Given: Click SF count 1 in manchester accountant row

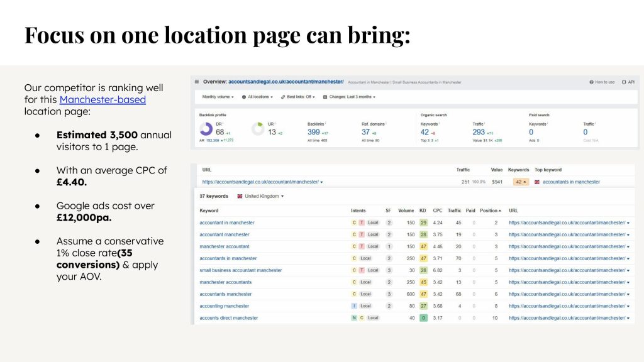Looking at the screenshot, I should pyautogui.click(x=389, y=246).
